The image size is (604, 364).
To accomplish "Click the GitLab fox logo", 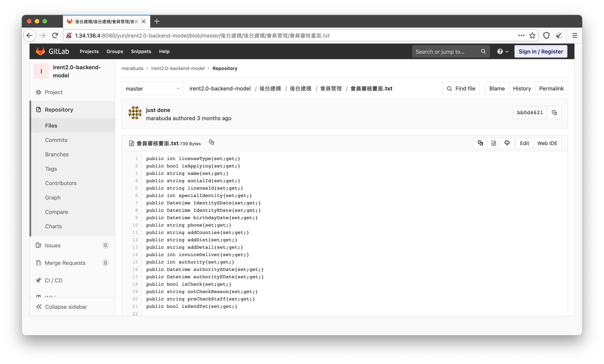I will [x=41, y=52].
